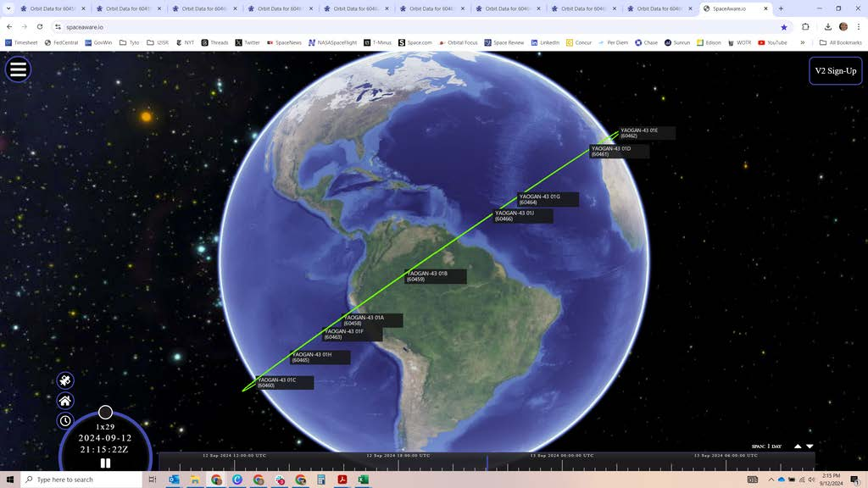Open the Per Diem bookmark
Viewport: 868px width, 488px height.
pyautogui.click(x=613, y=42)
